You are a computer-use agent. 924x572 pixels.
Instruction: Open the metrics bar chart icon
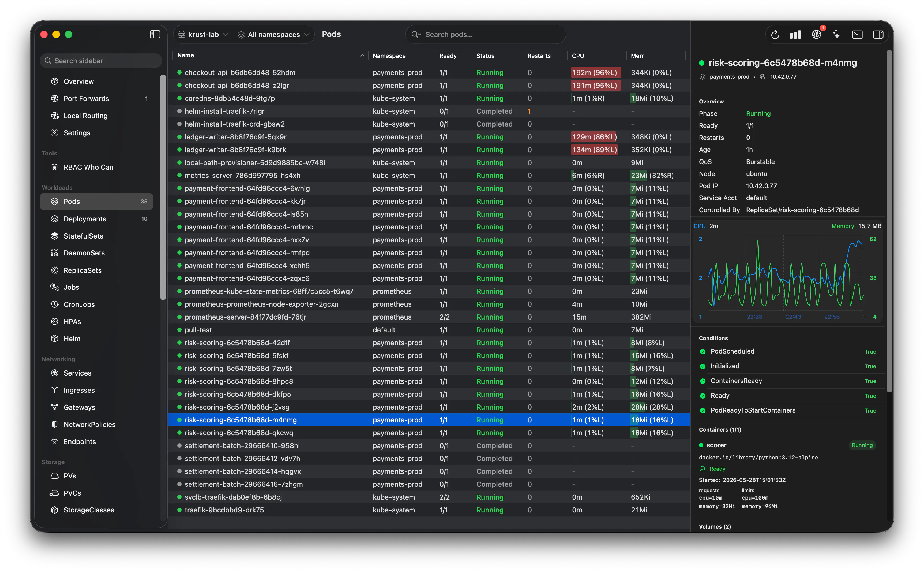[795, 34]
